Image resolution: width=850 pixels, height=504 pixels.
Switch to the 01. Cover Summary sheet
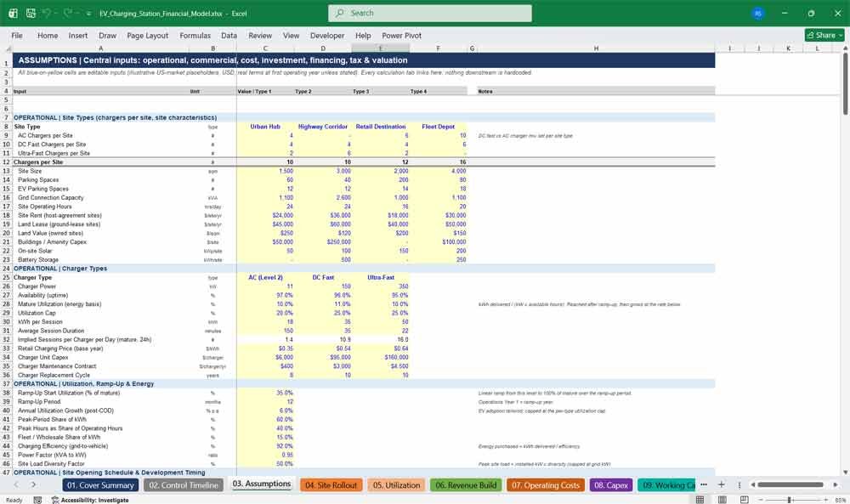coord(100,485)
